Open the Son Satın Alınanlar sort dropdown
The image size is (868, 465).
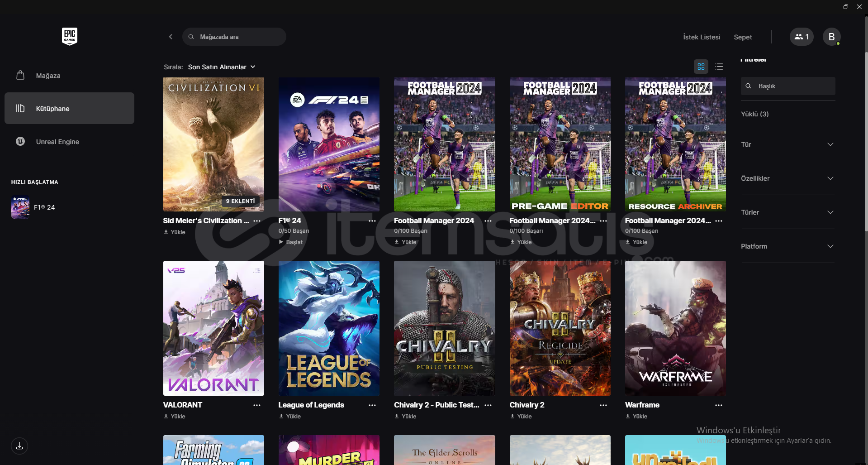click(x=222, y=67)
